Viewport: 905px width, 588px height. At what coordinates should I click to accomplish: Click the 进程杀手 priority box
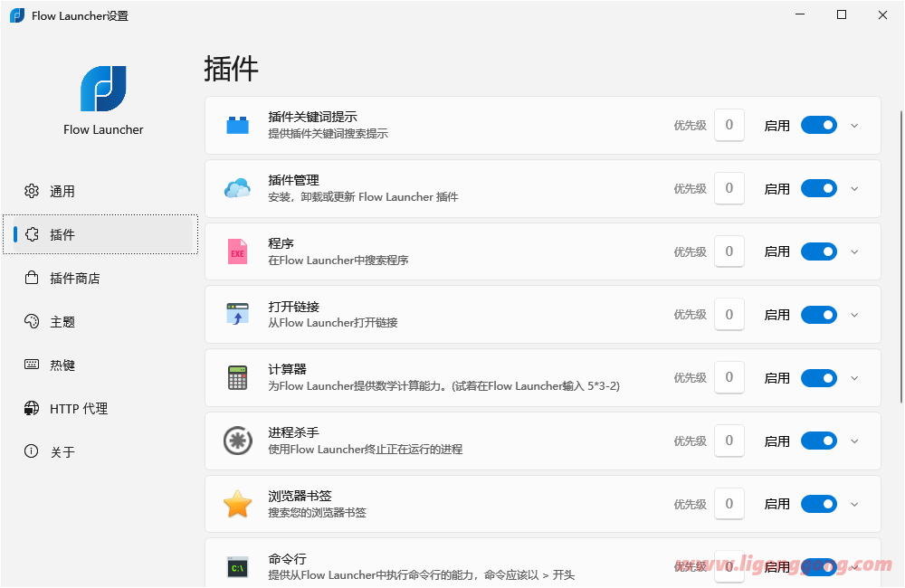click(729, 441)
